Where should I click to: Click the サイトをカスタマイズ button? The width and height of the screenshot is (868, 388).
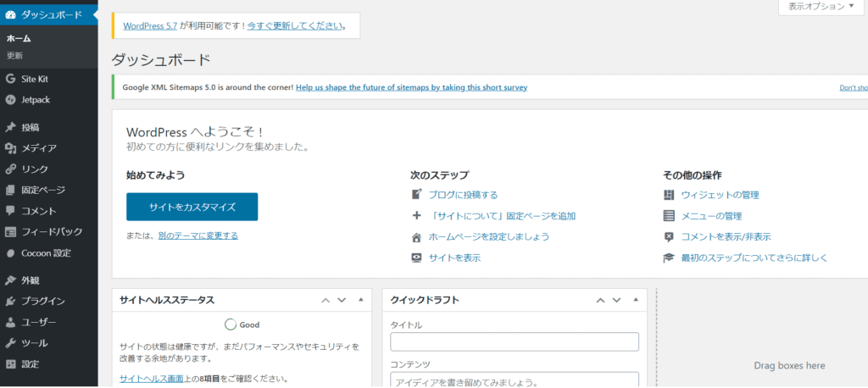tap(192, 207)
